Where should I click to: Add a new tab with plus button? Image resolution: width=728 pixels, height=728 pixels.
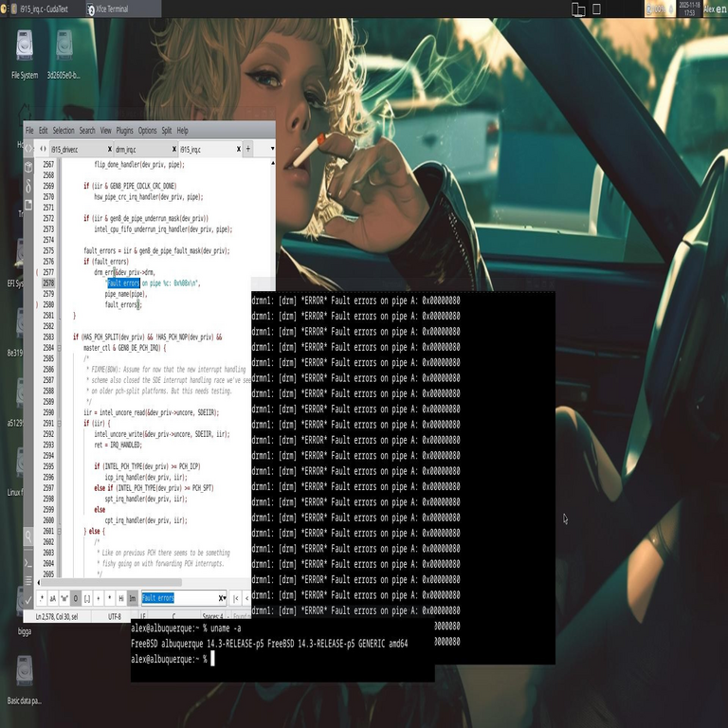click(247, 149)
